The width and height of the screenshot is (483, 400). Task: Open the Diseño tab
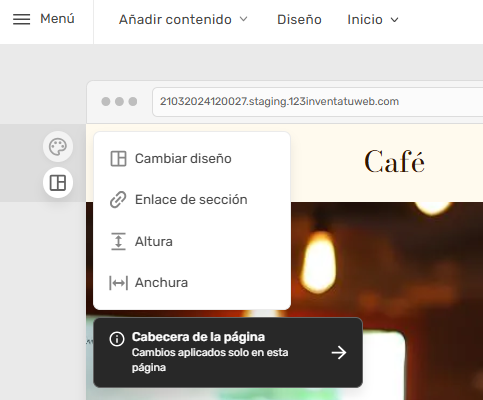299,20
